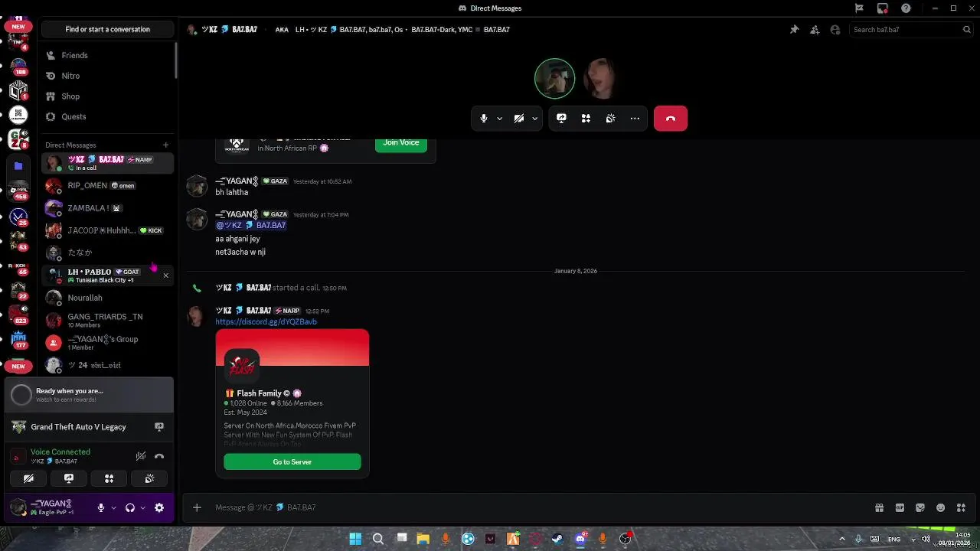Open User Settings gear
The height and width of the screenshot is (551, 980).
coord(159,507)
